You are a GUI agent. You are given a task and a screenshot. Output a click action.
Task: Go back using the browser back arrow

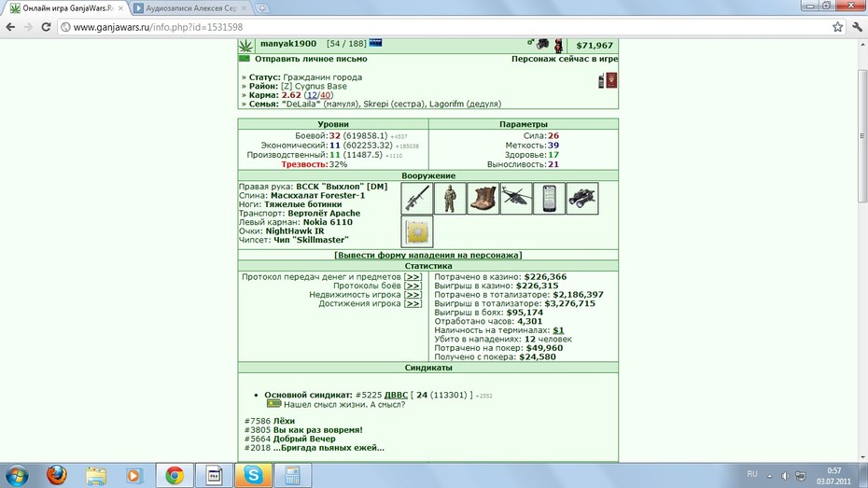click(10, 26)
